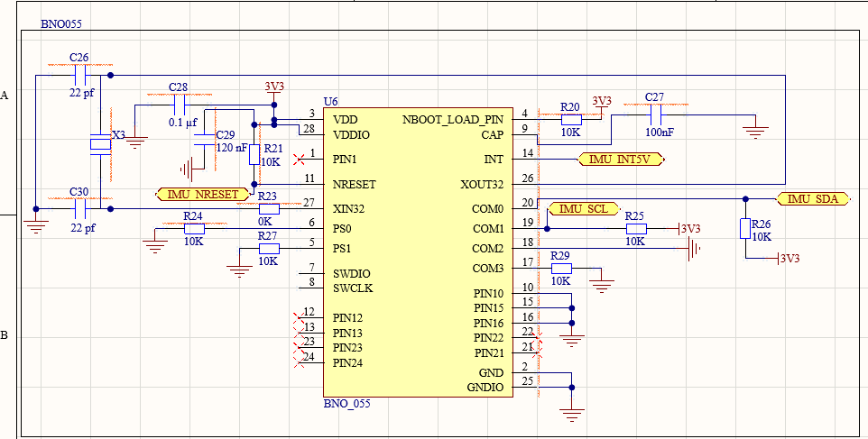Select the 0.1 µf value text
Image resolution: width=868 pixels, height=439 pixels.
(x=182, y=123)
